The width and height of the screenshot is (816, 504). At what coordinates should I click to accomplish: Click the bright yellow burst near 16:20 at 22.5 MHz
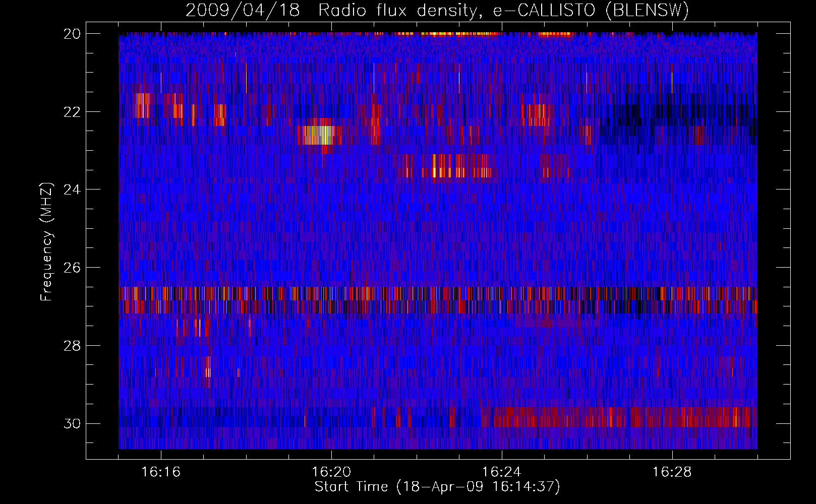[x=318, y=135]
